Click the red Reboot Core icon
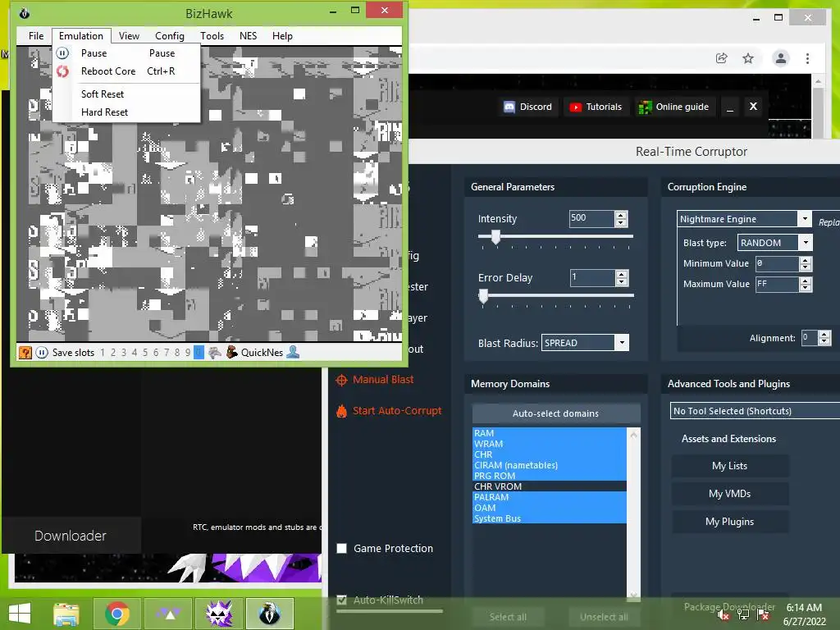The height and width of the screenshot is (630, 840). pos(62,71)
